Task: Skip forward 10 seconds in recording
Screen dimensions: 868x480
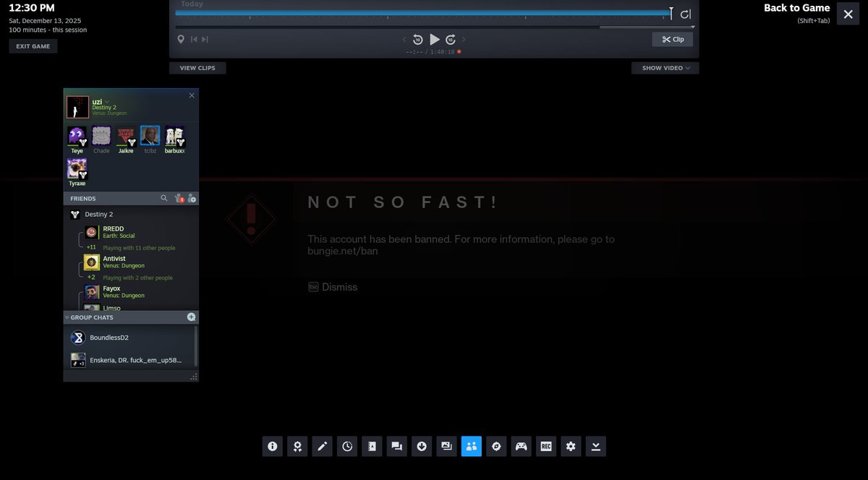Action: pos(451,39)
